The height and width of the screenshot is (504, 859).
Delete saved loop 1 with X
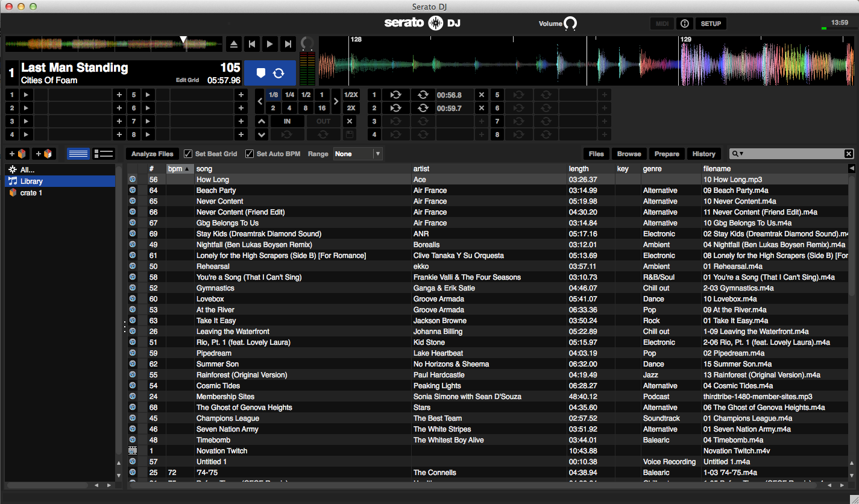[481, 95]
